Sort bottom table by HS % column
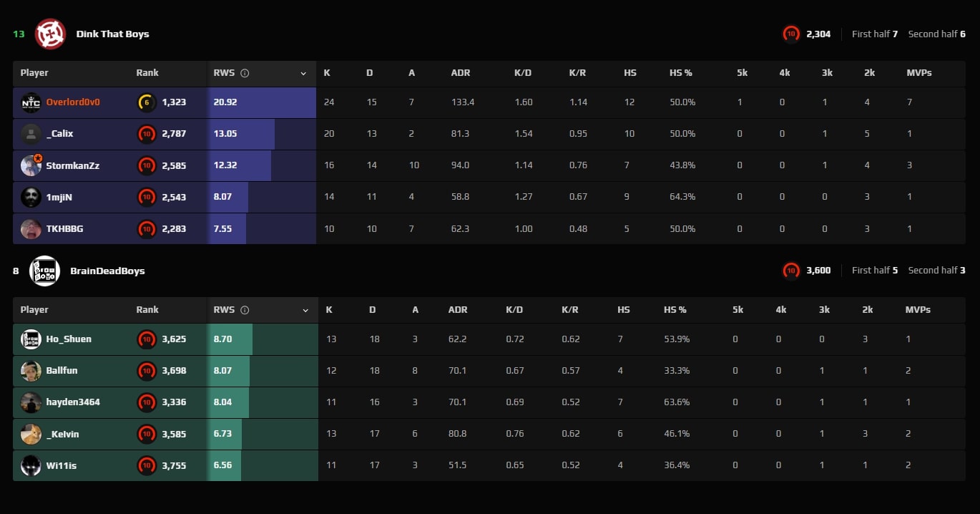The image size is (980, 514). coord(675,310)
